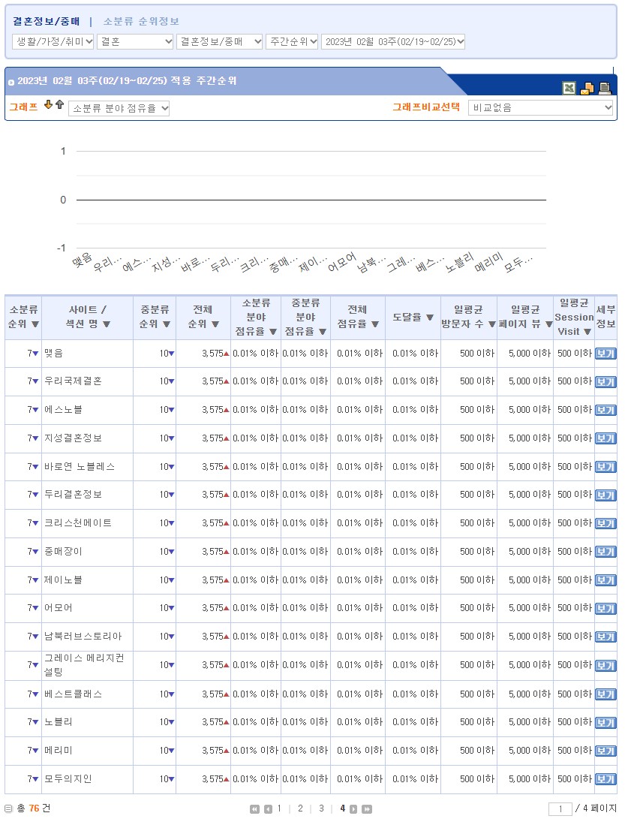Click the Excel export icon

tap(569, 89)
